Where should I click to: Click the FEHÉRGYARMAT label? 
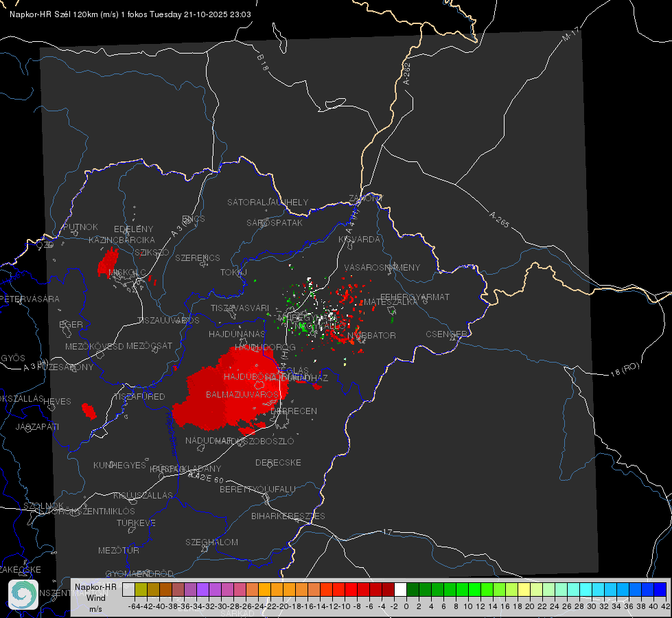(415, 297)
